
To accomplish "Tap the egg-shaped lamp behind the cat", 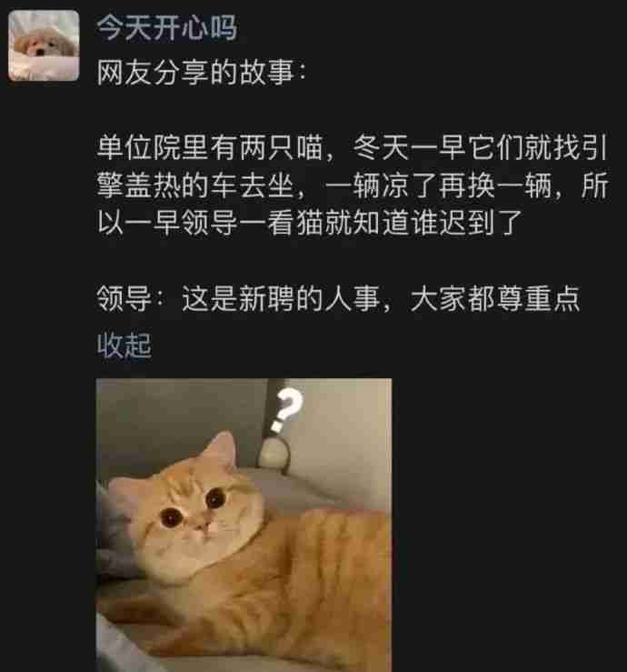I will pyautogui.click(x=274, y=455).
